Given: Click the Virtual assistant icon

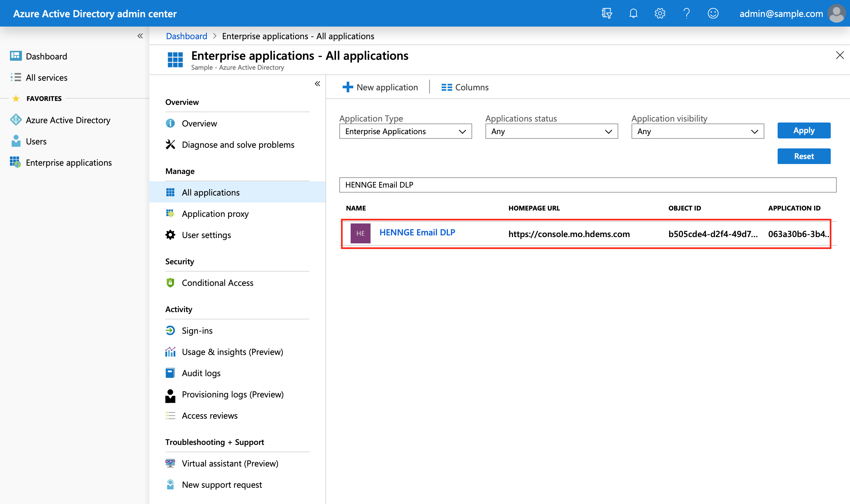Looking at the screenshot, I should click(170, 463).
